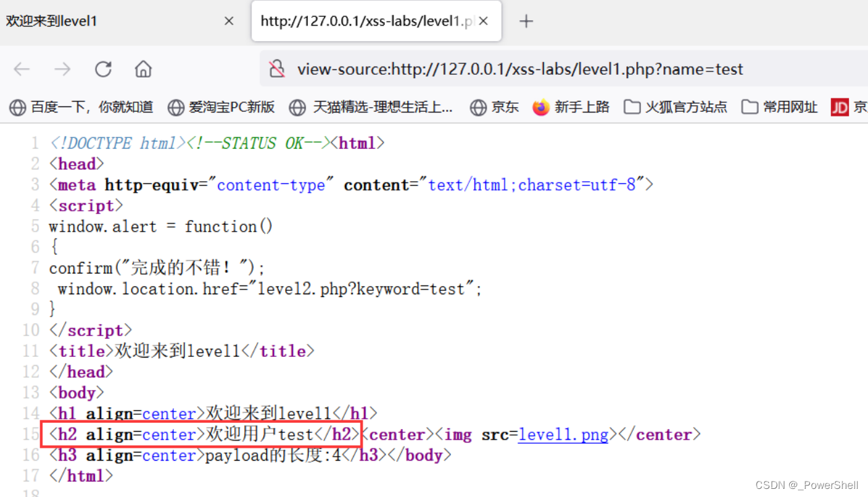Close the view-source level1.php tab
Screen dimensions: 868x497
pyautogui.click(x=483, y=22)
